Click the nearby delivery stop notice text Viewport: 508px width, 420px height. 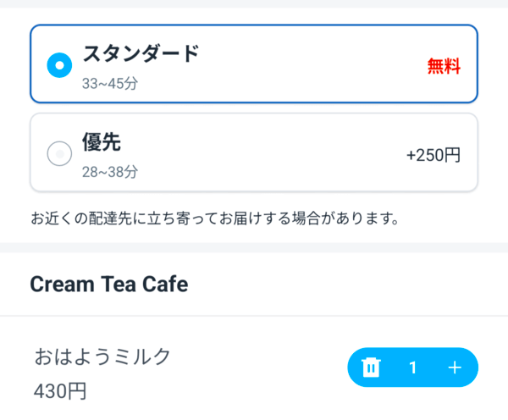214,219
